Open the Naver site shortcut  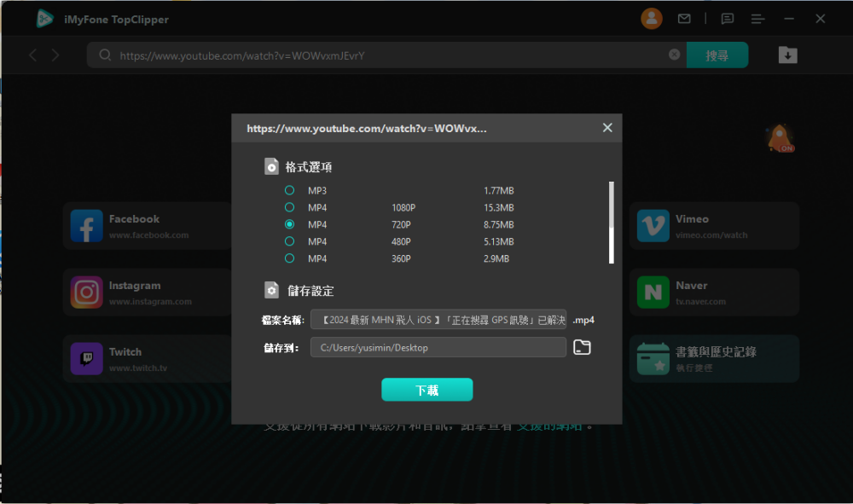point(714,293)
